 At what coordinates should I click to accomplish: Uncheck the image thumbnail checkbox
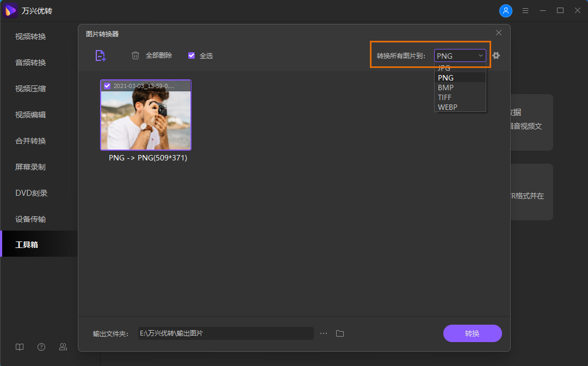coord(107,86)
